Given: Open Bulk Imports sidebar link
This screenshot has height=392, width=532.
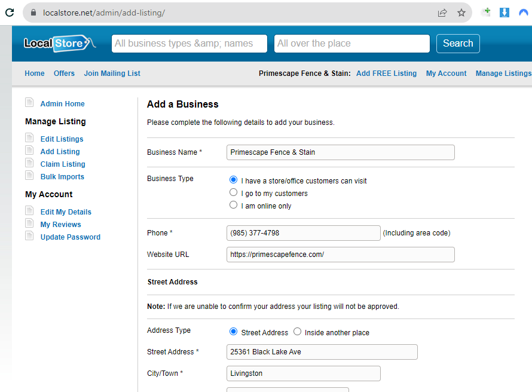Looking at the screenshot, I should 62,177.
